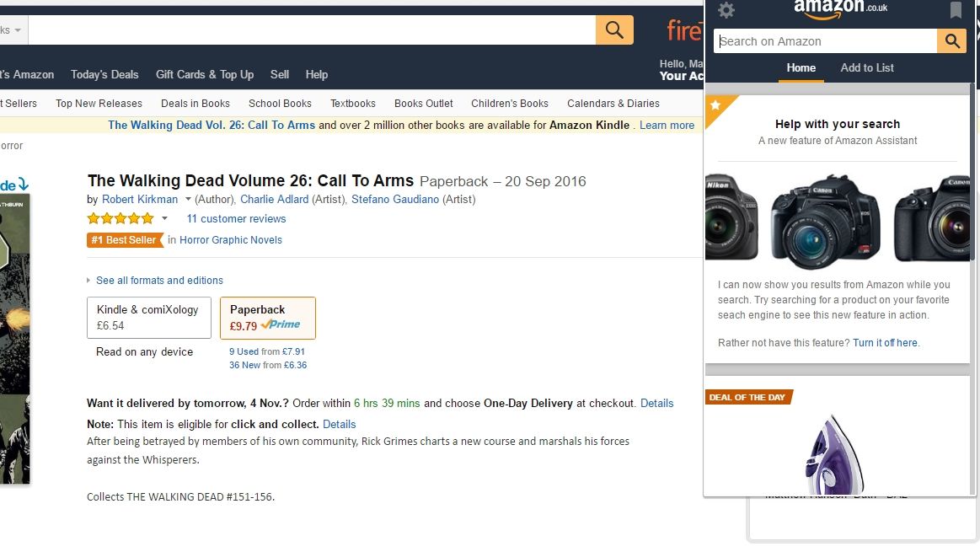Click the Learn more link for Kindle books
Screen dimensions: 980x552
(667, 125)
